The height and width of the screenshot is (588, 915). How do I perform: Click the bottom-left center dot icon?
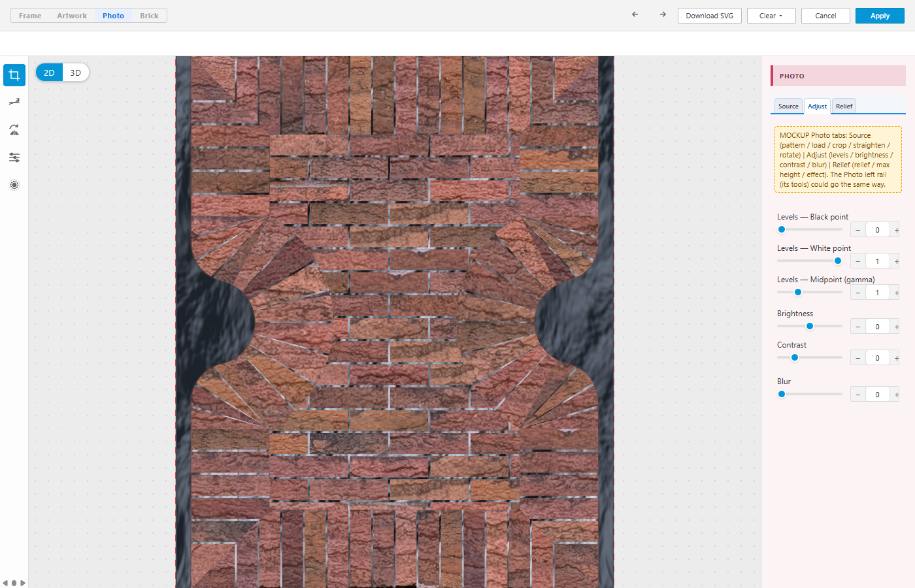point(14,583)
